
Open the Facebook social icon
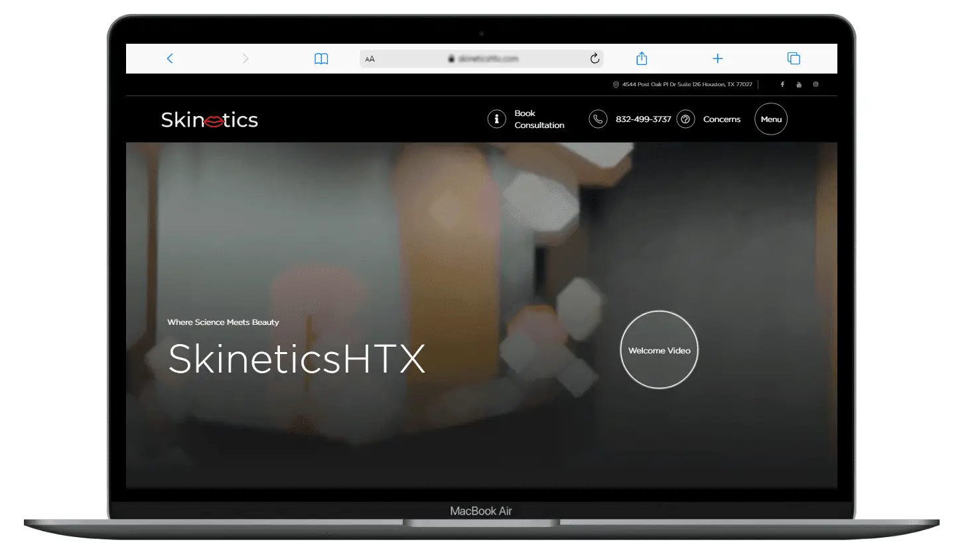[782, 84]
